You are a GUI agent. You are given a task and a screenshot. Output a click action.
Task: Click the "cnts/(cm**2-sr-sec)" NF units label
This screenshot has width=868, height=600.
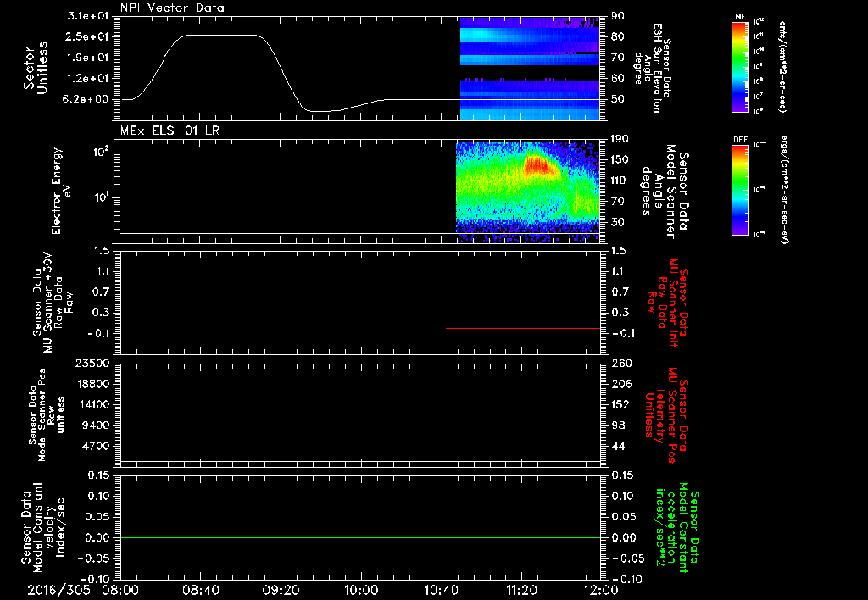[x=782, y=67]
